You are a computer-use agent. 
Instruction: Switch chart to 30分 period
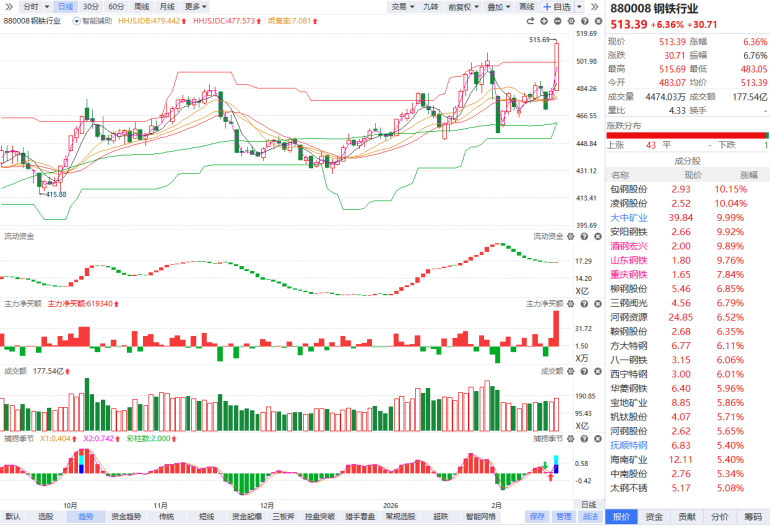(x=90, y=6)
